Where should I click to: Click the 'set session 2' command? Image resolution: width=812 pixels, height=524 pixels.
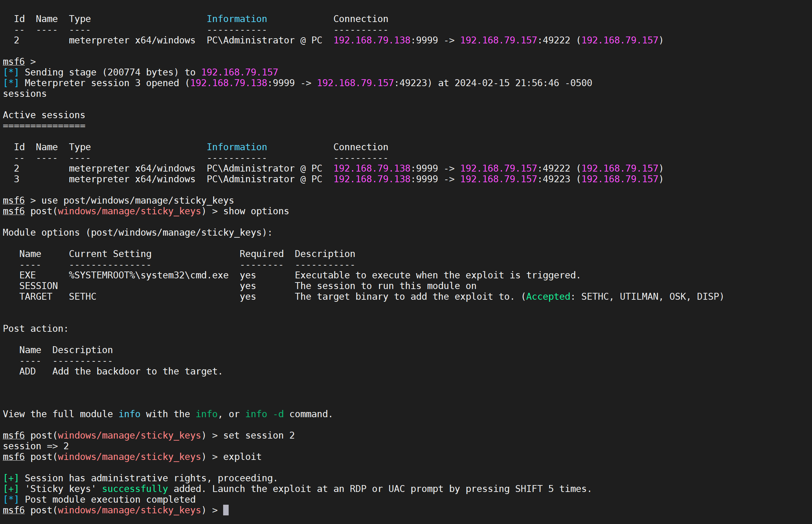click(x=259, y=435)
